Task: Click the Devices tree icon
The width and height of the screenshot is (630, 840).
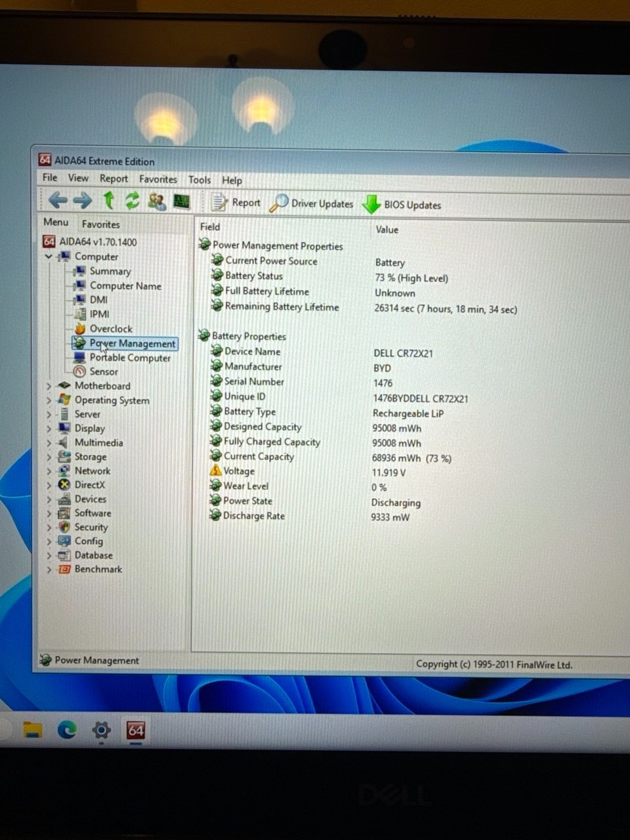Action: [64, 499]
